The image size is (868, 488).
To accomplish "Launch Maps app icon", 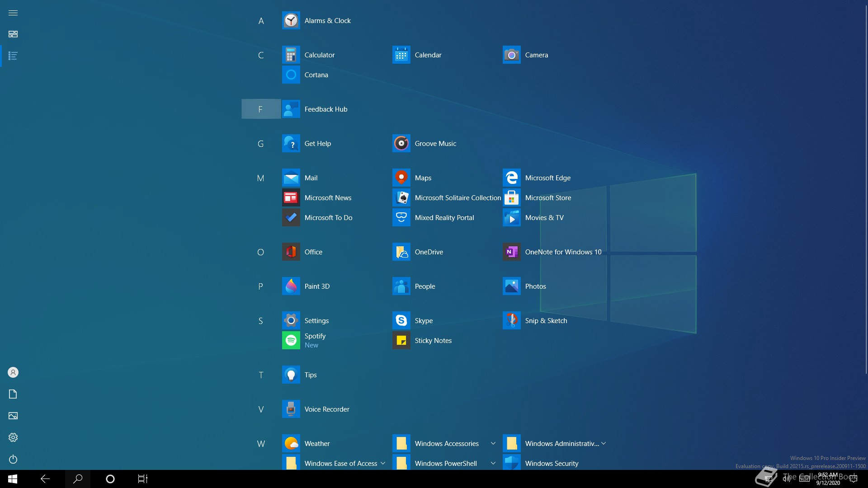I will (401, 178).
